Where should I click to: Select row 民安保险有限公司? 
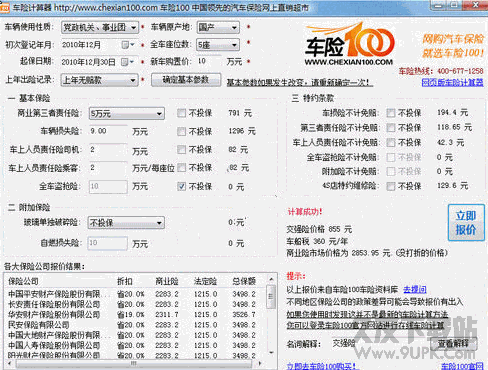(136, 325)
